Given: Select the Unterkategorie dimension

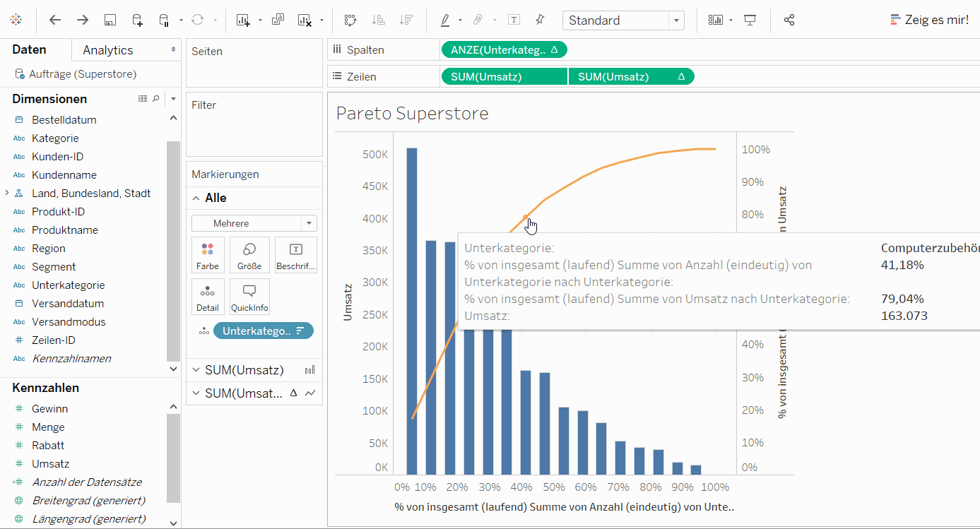Looking at the screenshot, I should 69,285.
